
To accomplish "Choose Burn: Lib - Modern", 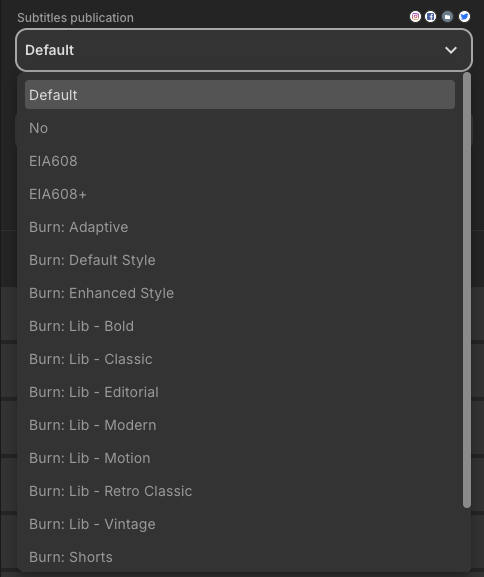I will pos(240,425).
